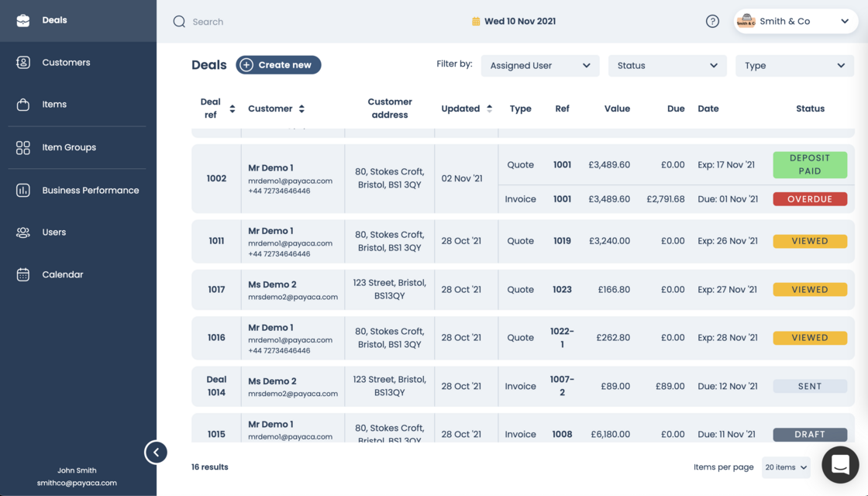Open the Type filter dropdown
The image size is (868, 496).
794,66
